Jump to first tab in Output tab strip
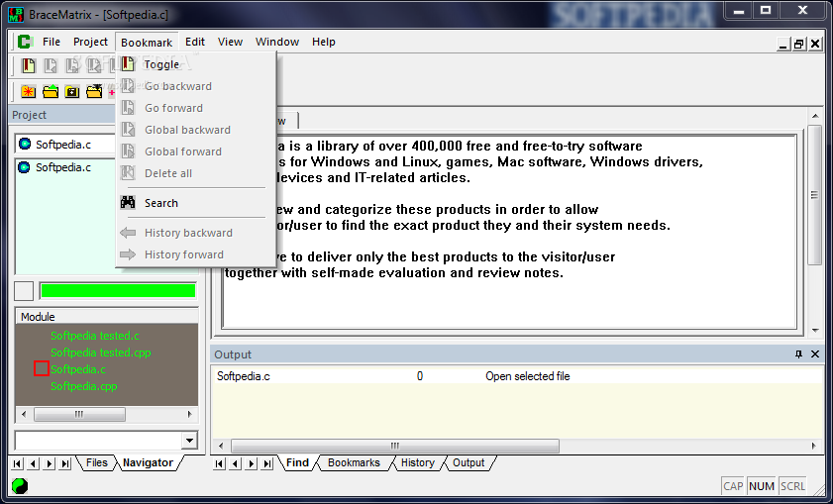 tap(219, 463)
